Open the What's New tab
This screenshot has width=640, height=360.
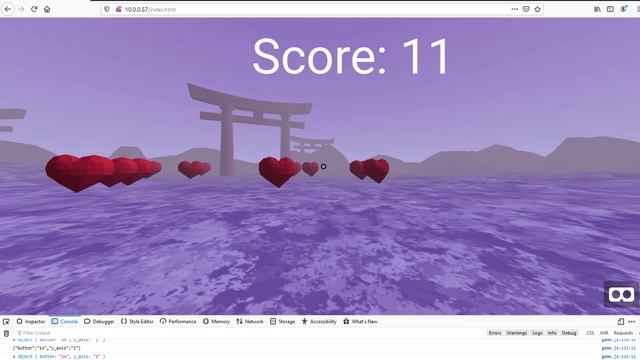[x=360, y=322]
